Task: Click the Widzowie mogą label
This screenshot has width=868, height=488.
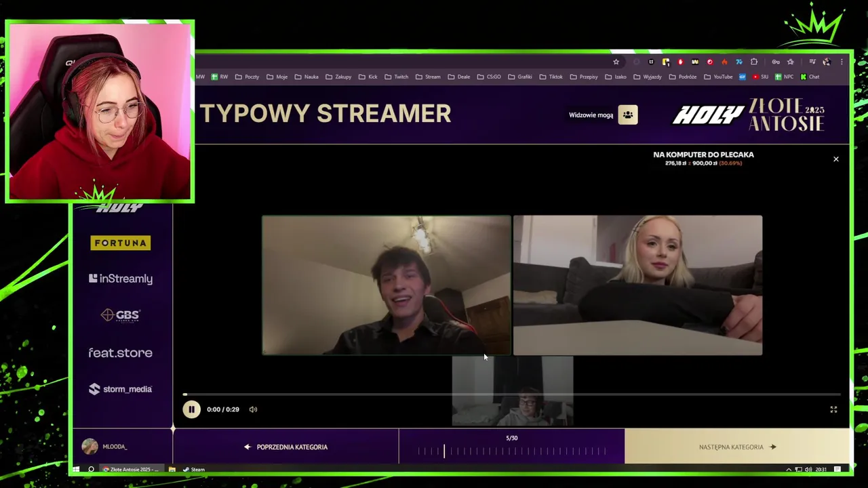Action: click(x=591, y=115)
